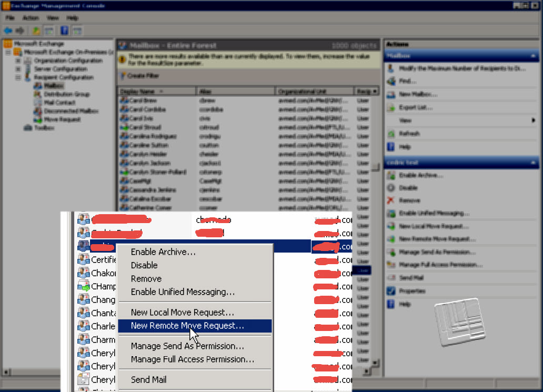This screenshot has height=392, width=543.
Task: Sort by the Organizational Unit column header
Action: 315,92
